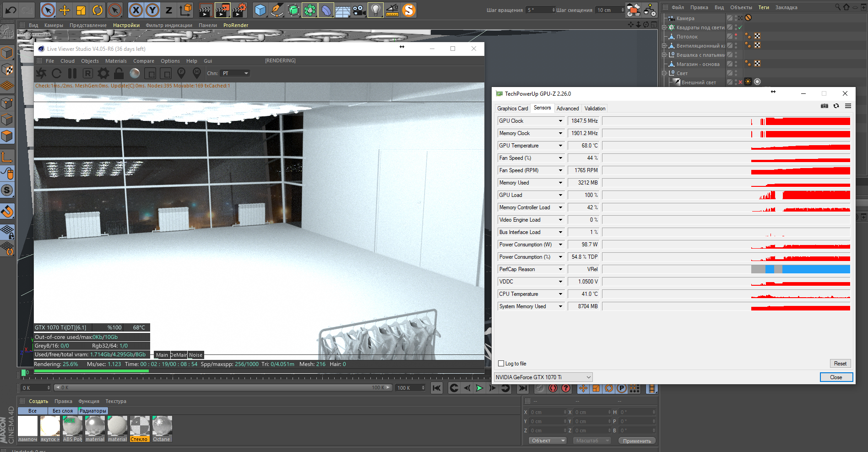
Task: Open the PerfCap Reason sensor dropdown
Action: point(560,269)
